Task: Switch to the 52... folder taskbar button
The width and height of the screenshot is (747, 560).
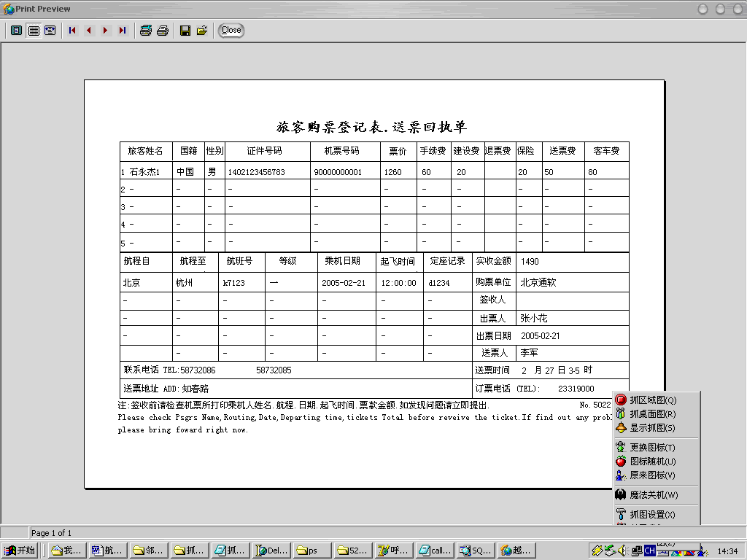Action: tap(354, 551)
